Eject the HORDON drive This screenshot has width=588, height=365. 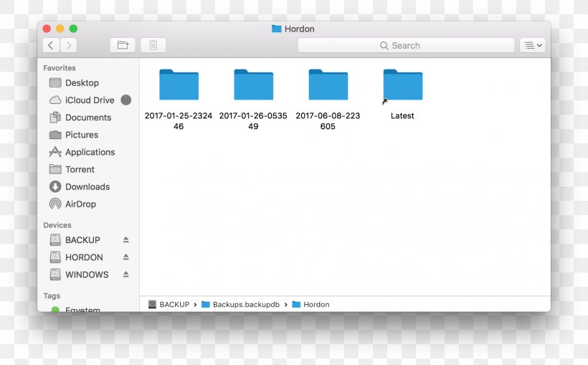click(126, 257)
